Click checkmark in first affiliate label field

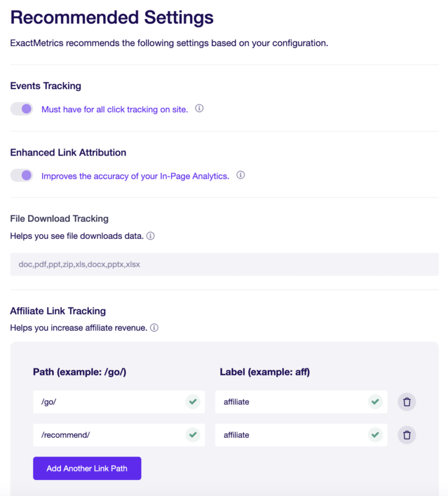(375, 402)
